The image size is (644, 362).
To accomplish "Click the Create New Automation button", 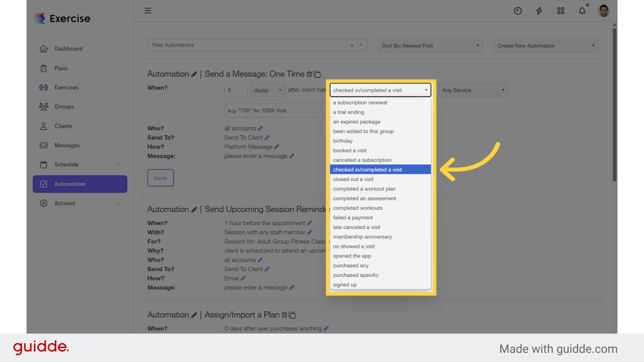I will click(546, 45).
